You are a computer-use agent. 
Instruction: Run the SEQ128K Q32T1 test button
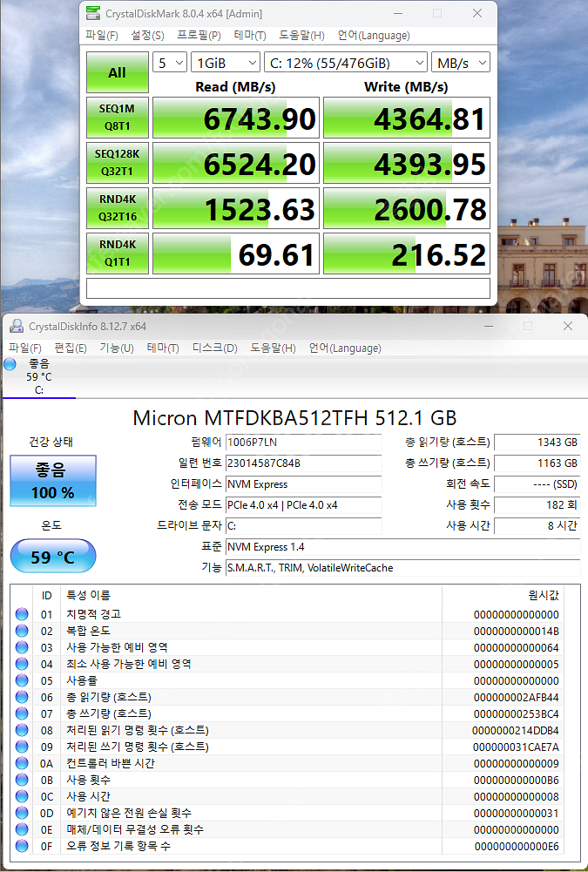click(x=118, y=162)
